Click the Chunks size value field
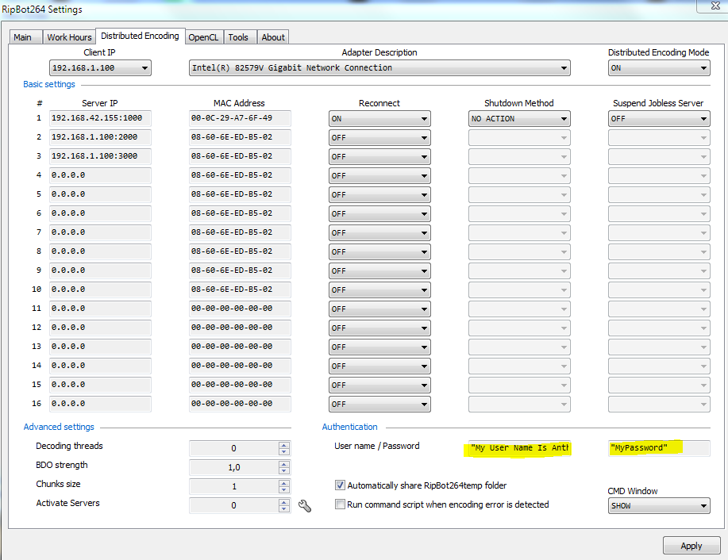Image resolution: width=728 pixels, height=560 pixels. (x=233, y=487)
